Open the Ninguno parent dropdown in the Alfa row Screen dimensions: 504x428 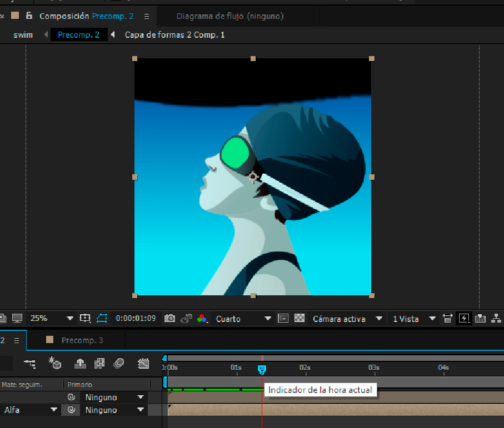pyautogui.click(x=114, y=410)
